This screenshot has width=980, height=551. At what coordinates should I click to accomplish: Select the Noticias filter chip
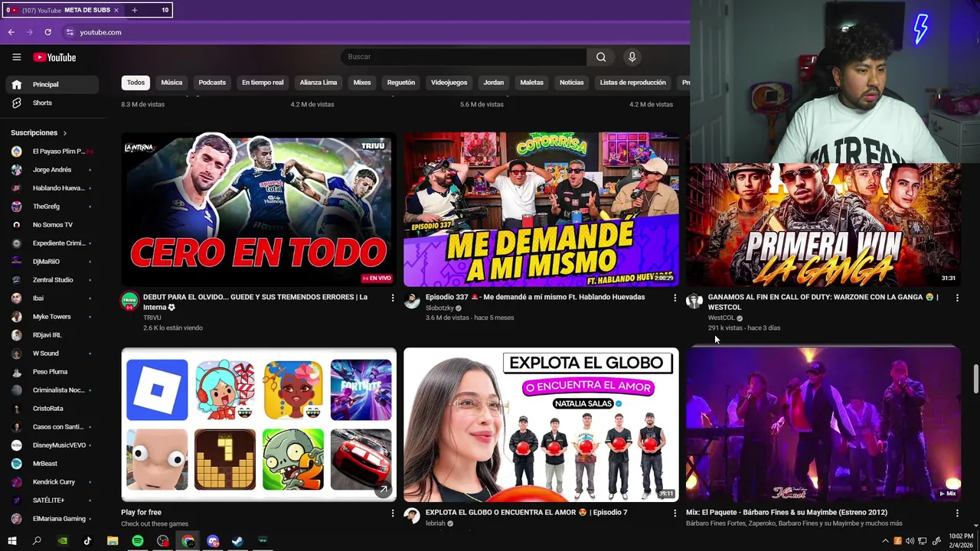point(571,83)
